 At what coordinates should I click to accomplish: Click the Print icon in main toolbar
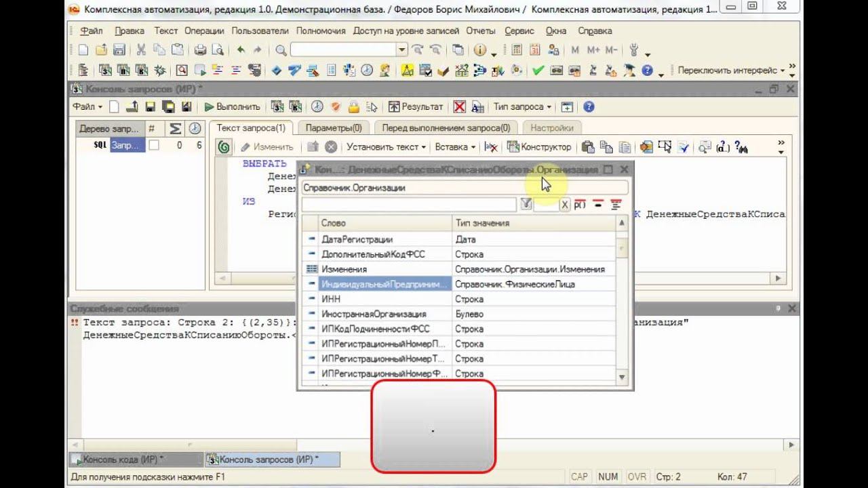200,49
